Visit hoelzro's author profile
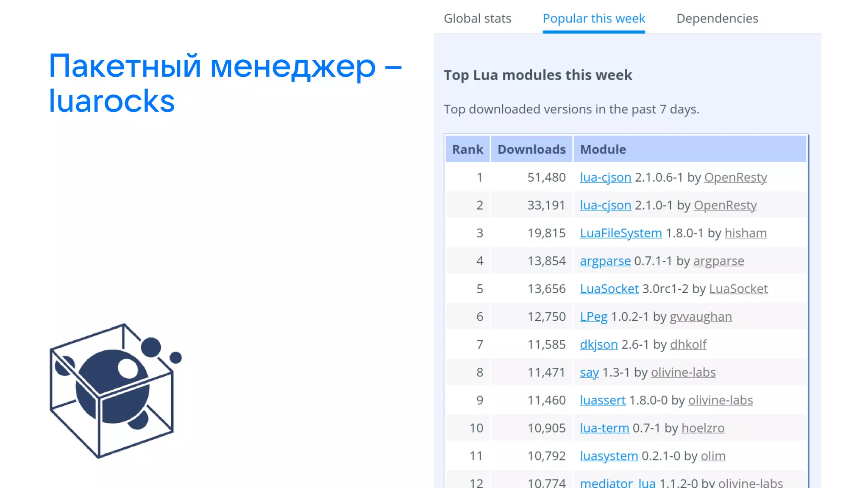This screenshot has height=488, width=868. click(703, 428)
